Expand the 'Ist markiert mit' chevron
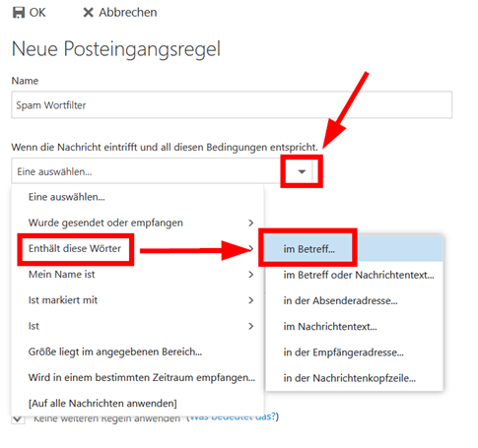 coord(251,300)
